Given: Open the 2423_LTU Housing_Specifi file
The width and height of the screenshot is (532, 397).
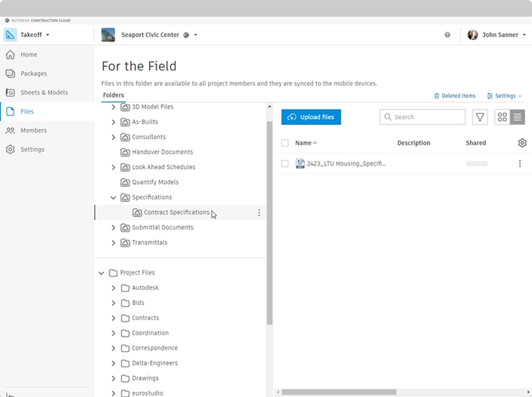Looking at the screenshot, I should pyautogui.click(x=346, y=164).
